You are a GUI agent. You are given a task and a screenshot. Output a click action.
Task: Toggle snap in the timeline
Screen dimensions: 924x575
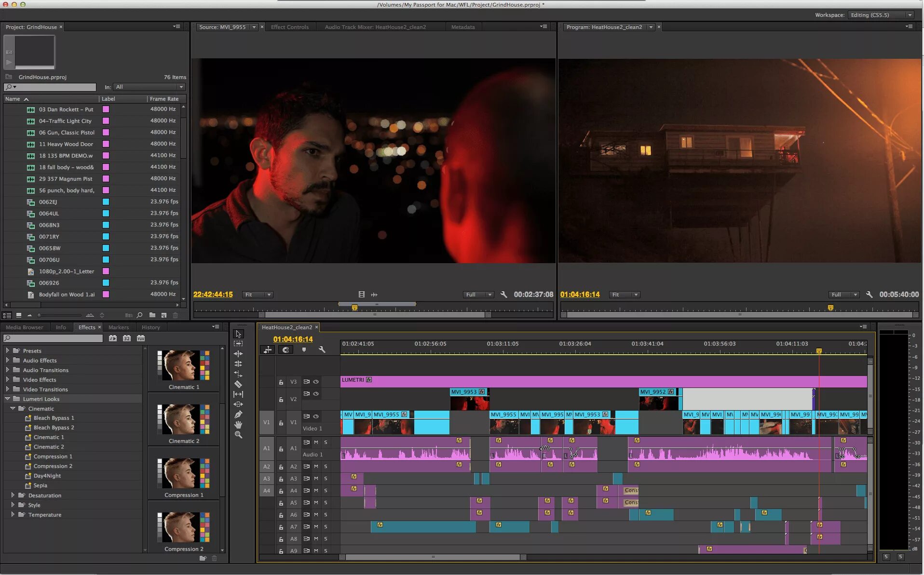click(285, 350)
